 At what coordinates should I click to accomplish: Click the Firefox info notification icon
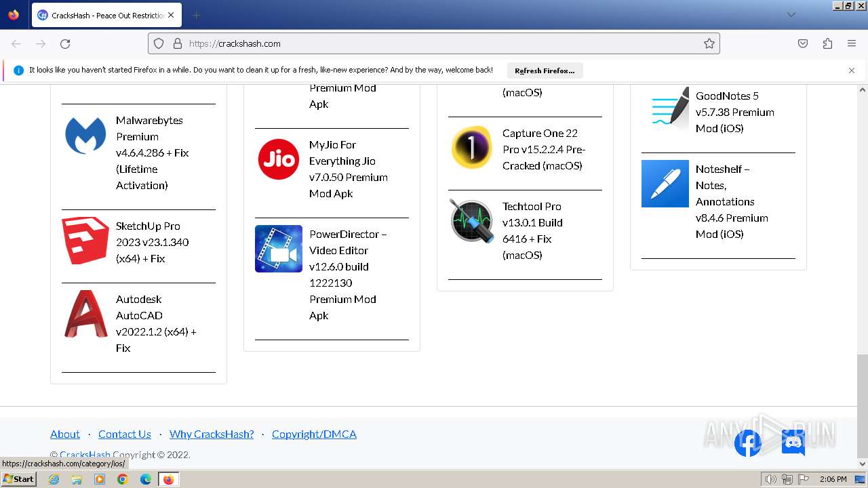18,70
